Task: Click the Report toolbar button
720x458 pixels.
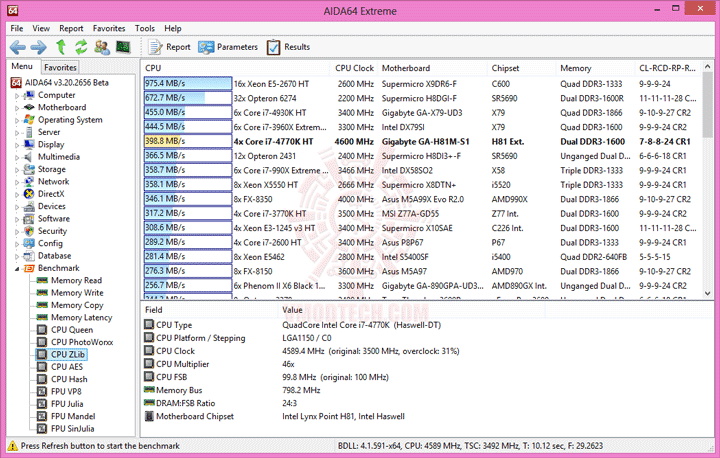Action: click(169, 47)
